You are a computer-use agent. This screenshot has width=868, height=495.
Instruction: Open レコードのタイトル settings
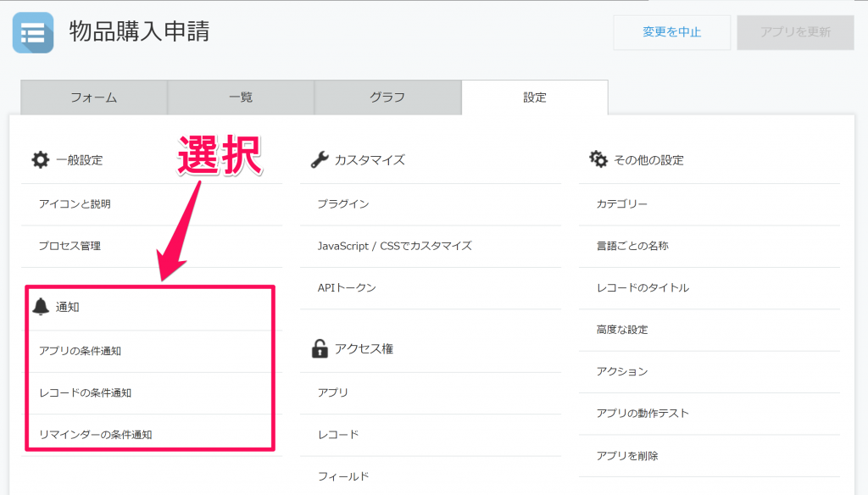coord(643,288)
